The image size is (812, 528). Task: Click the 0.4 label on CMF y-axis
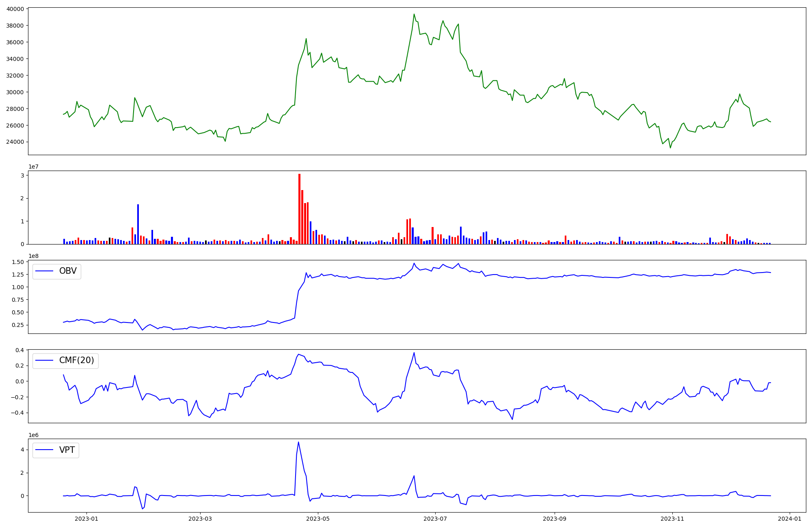(19, 350)
